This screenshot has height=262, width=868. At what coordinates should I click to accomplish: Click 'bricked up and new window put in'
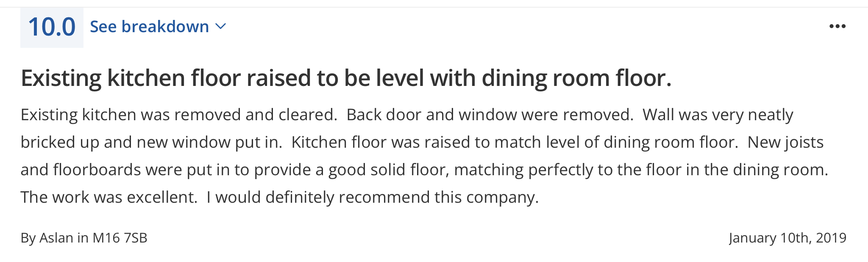tap(151, 143)
